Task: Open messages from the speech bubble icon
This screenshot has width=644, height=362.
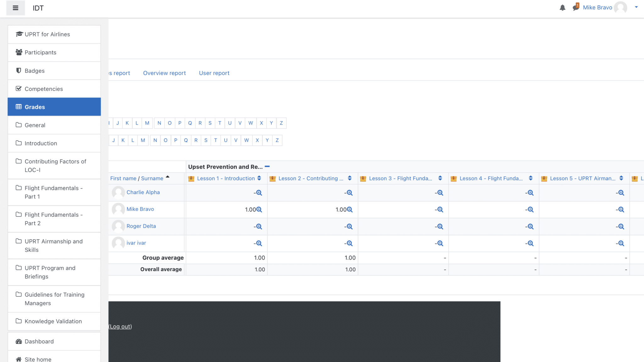Action: (575, 8)
